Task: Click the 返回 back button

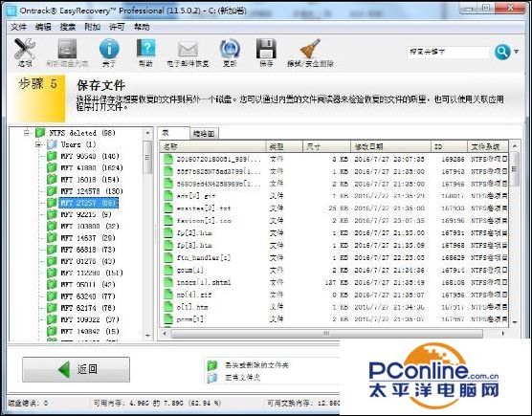Action: point(76,369)
